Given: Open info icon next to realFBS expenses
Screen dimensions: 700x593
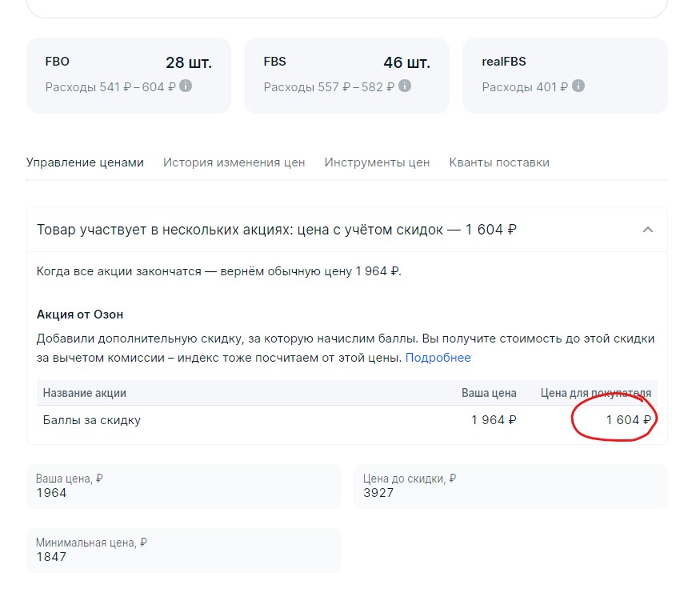Looking at the screenshot, I should pyautogui.click(x=578, y=86).
